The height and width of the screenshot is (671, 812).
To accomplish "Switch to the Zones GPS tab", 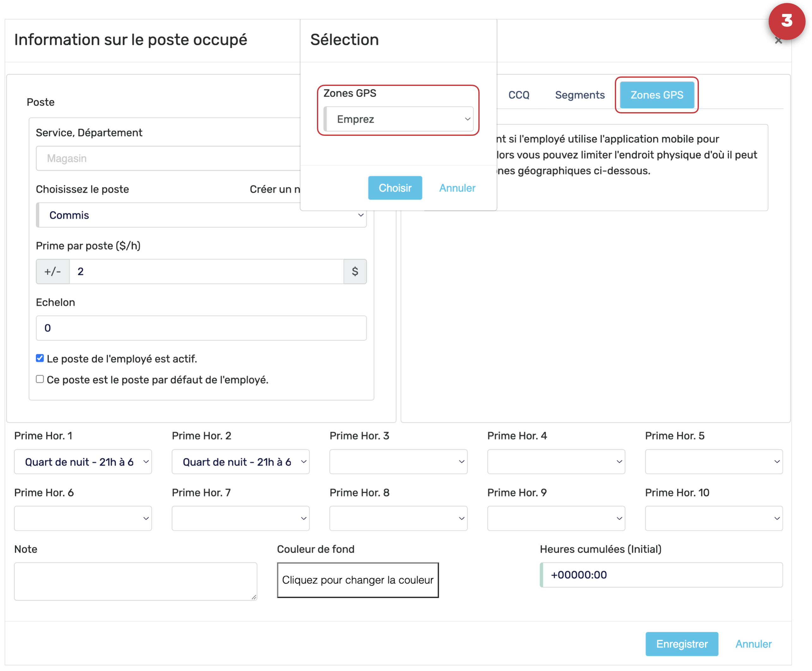I will tap(657, 95).
